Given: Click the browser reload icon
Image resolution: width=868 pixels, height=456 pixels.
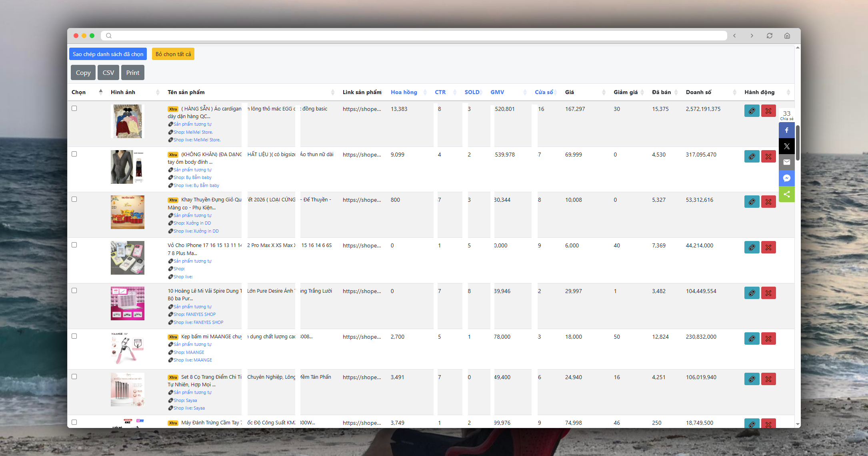Looking at the screenshot, I should pos(769,36).
